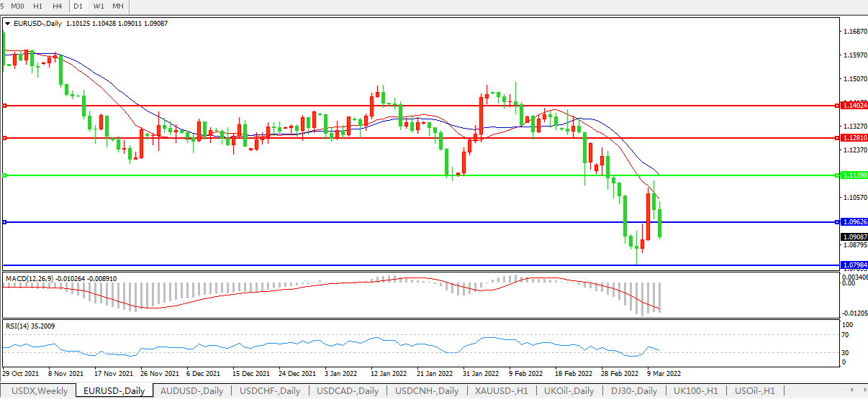Select the H1 timeframe button
The height and width of the screenshot is (399, 868).
coord(37,6)
